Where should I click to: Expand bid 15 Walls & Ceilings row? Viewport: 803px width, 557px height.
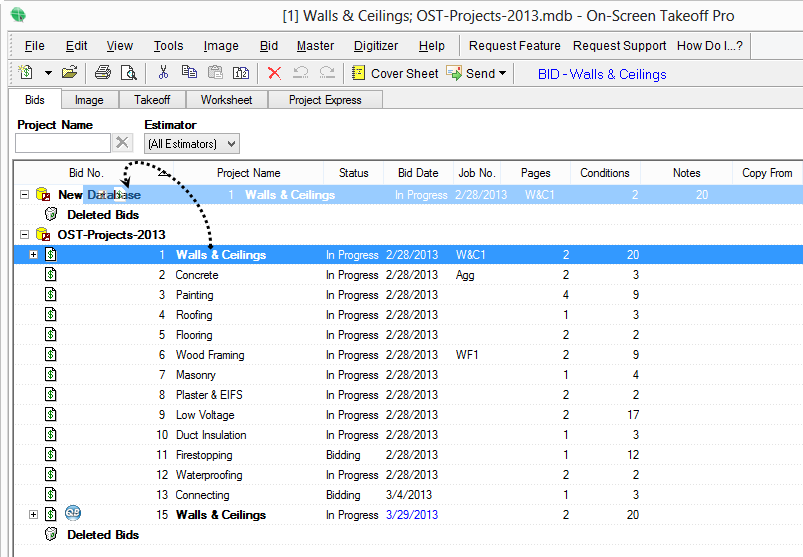tap(34, 515)
